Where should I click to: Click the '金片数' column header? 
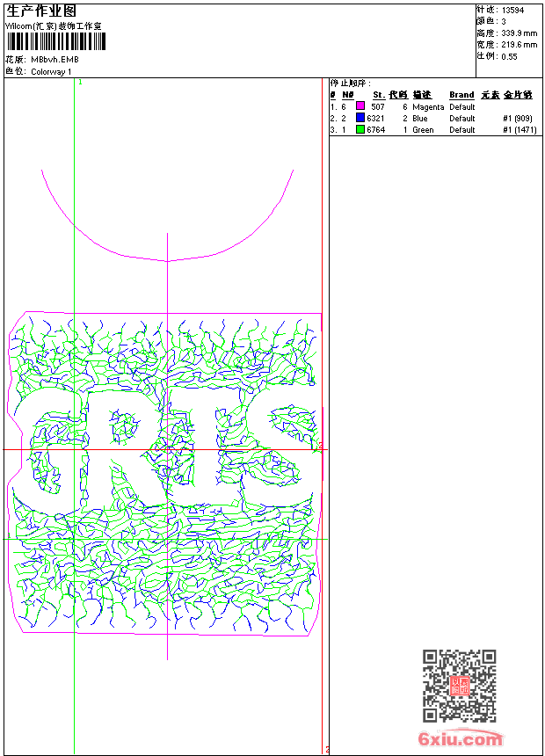(518, 95)
